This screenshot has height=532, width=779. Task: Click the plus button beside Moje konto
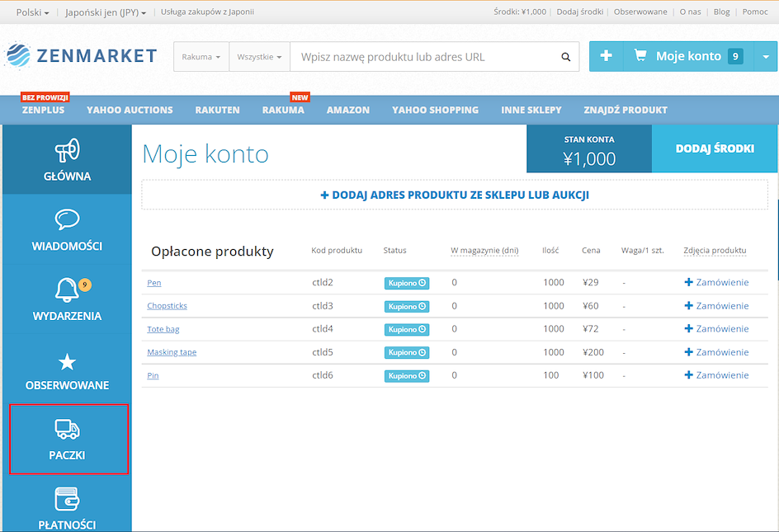[606, 56]
